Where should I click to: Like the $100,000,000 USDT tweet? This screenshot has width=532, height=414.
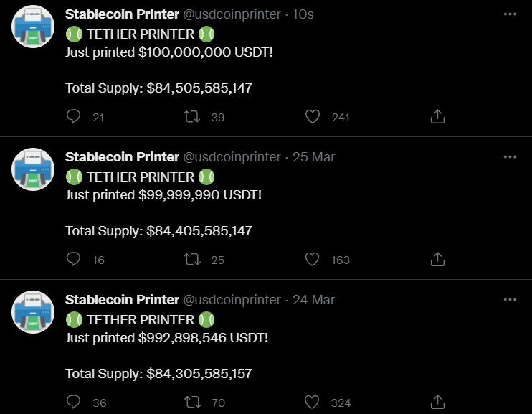312,116
